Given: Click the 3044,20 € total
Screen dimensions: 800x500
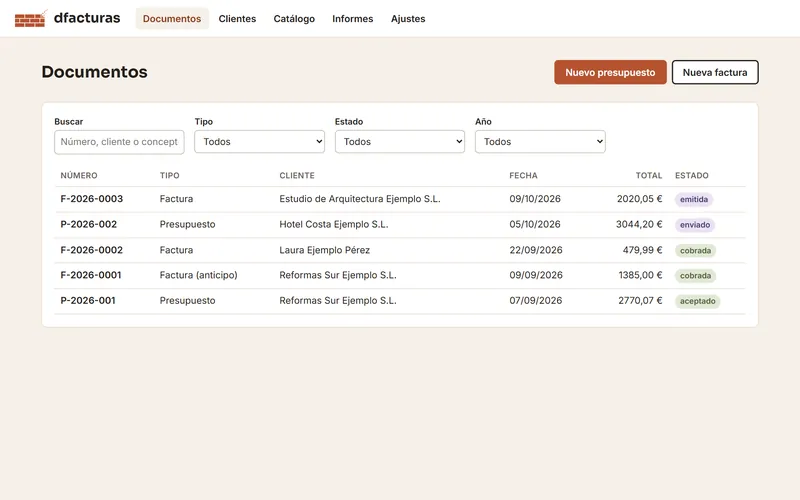Looking at the screenshot, I should click(639, 224).
